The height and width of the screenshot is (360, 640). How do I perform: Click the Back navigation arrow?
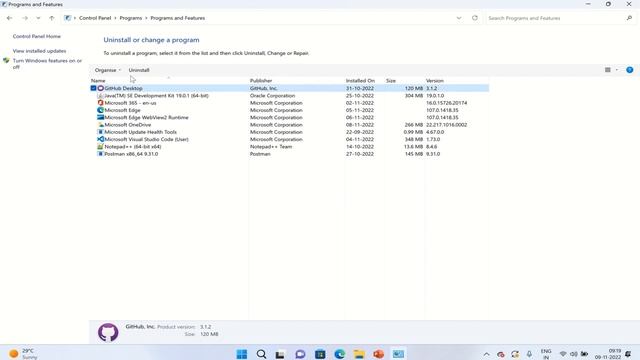(9, 18)
